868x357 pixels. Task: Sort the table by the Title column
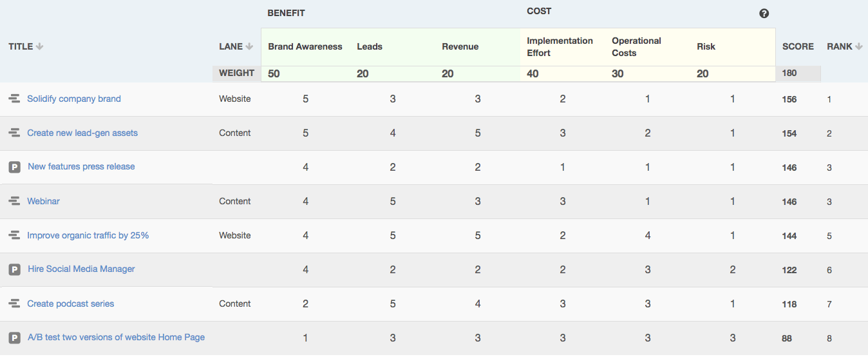[x=26, y=46]
